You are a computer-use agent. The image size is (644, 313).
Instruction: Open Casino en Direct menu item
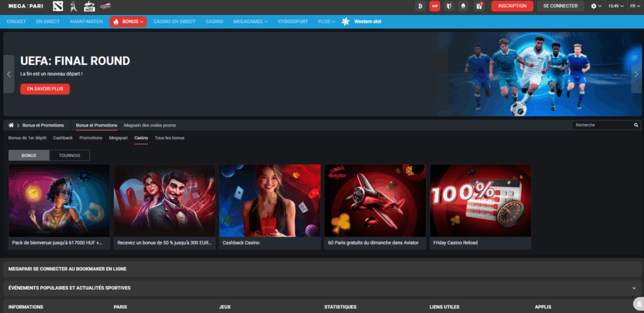pyautogui.click(x=175, y=22)
